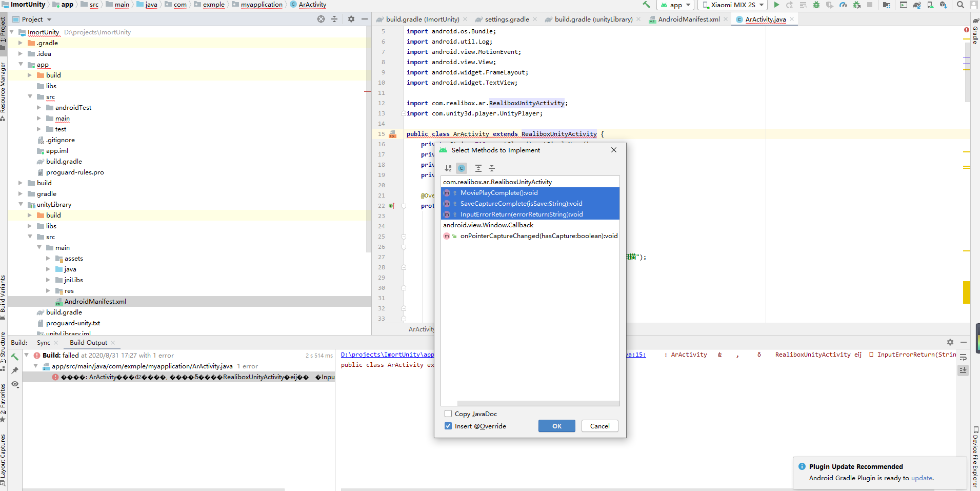
Task: Open the Build Variants side tab
Action: click(x=3, y=297)
